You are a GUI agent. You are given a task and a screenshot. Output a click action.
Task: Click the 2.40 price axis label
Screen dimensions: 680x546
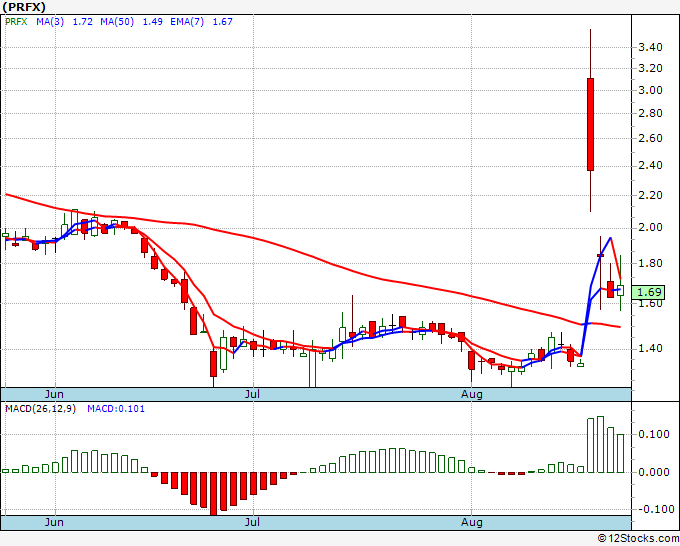650,166
